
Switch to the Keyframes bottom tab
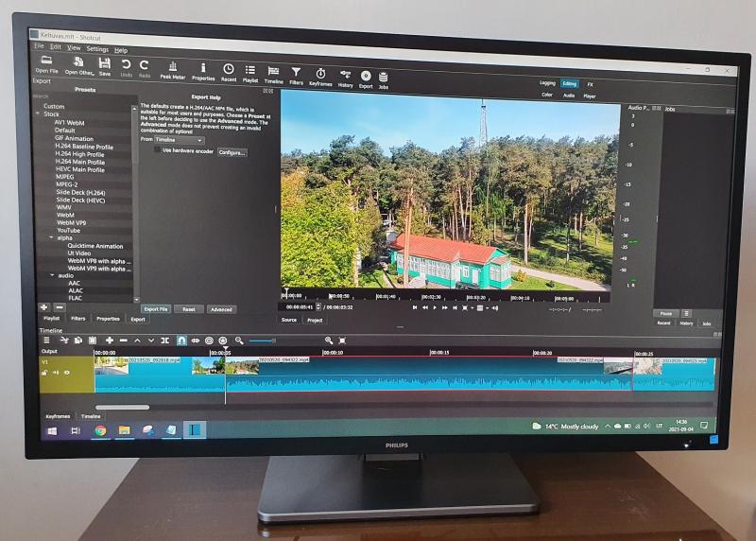click(58, 416)
